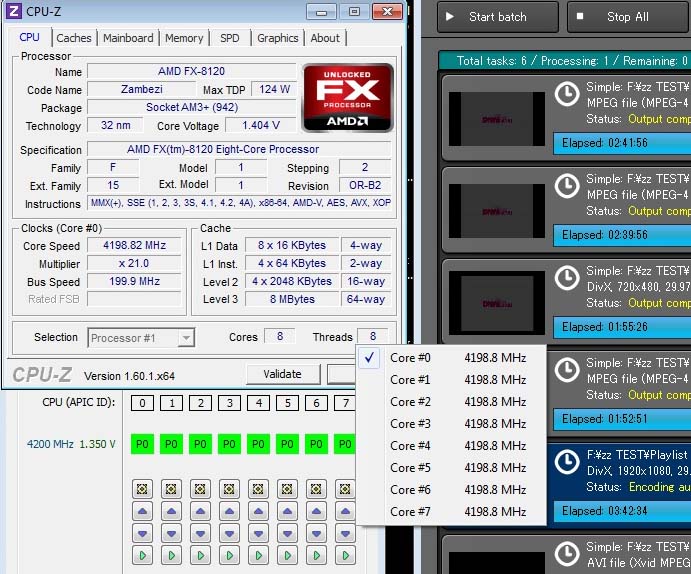Click the green play icon for CPU 5
The image size is (691, 574).
tap(287, 555)
